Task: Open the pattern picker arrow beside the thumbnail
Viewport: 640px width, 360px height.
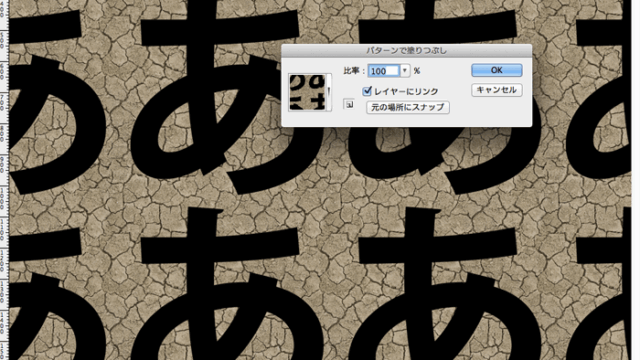Action: 329,92
